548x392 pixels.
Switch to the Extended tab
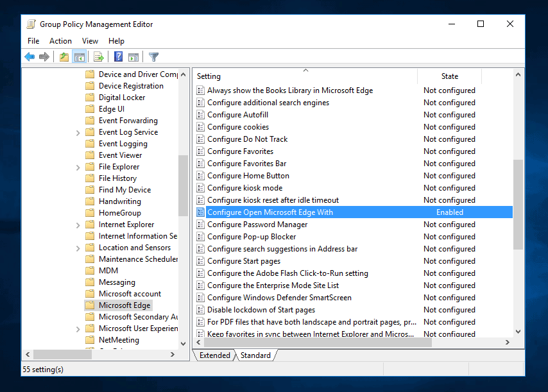coord(214,355)
